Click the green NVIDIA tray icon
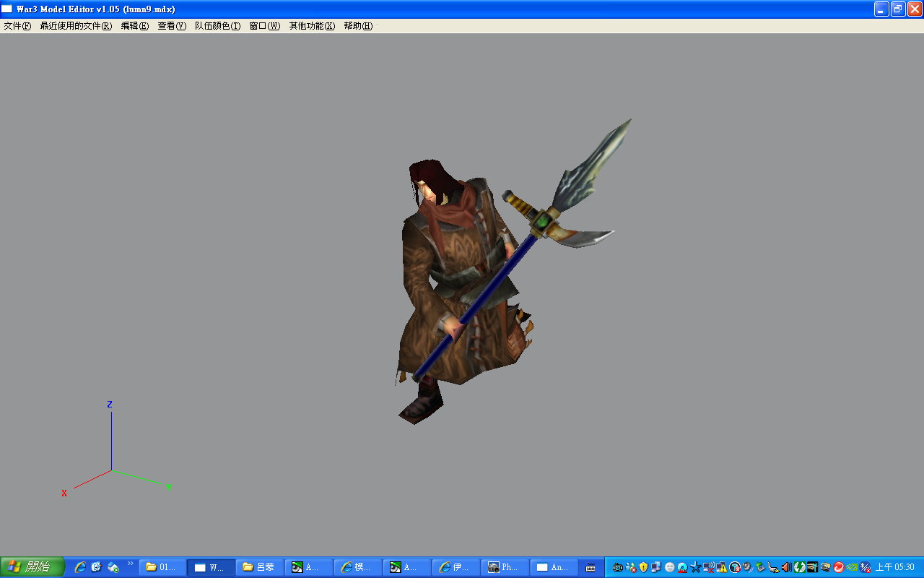Image resolution: width=924 pixels, height=578 pixels. click(851, 567)
